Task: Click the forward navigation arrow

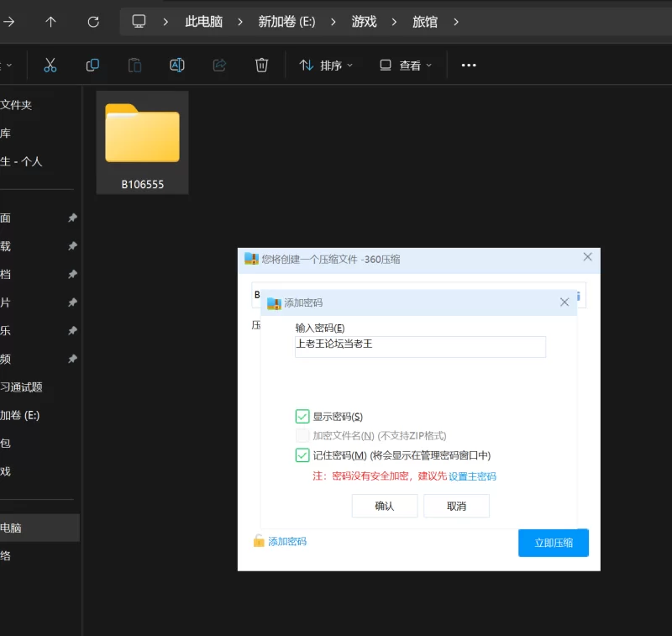Action: click(x=8, y=22)
